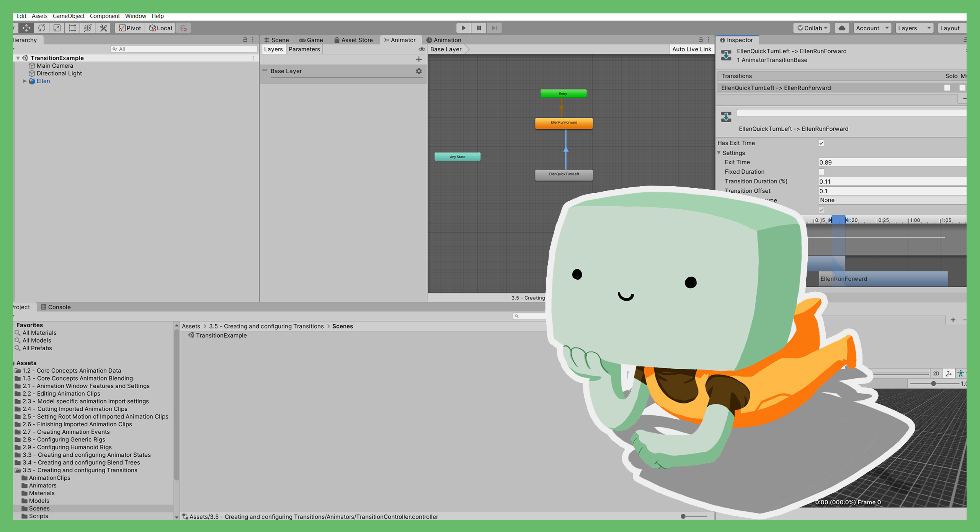This screenshot has height=532, width=980.
Task: Enable the Fixed Duration checkbox
Action: pyautogui.click(x=822, y=172)
